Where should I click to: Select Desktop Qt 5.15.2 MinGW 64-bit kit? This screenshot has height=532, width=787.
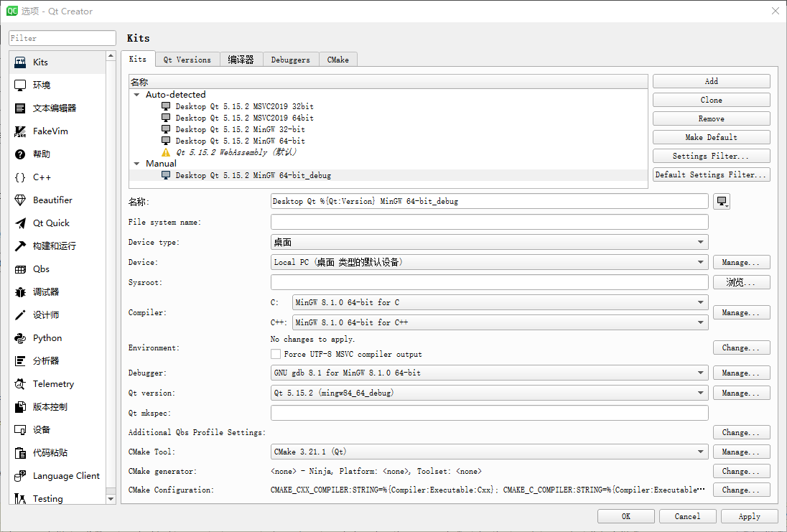tap(240, 141)
